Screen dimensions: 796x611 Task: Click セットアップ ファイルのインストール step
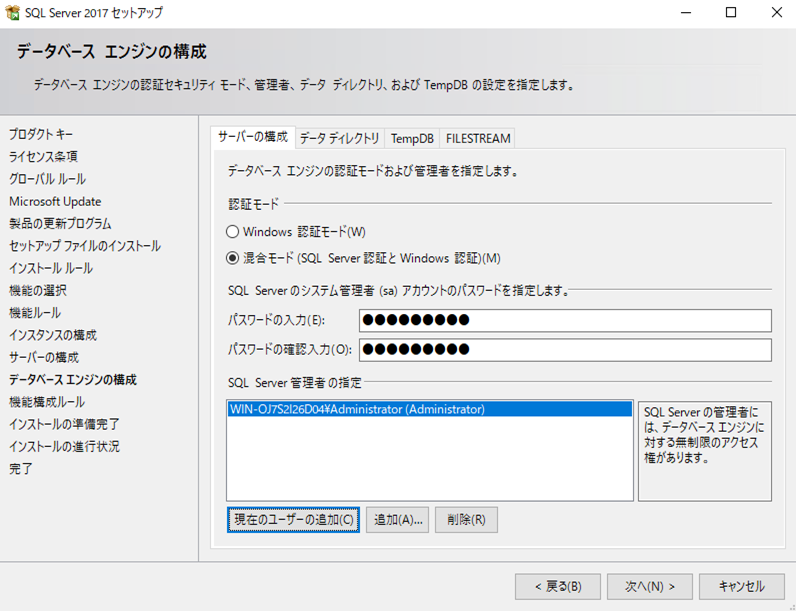tap(85, 246)
